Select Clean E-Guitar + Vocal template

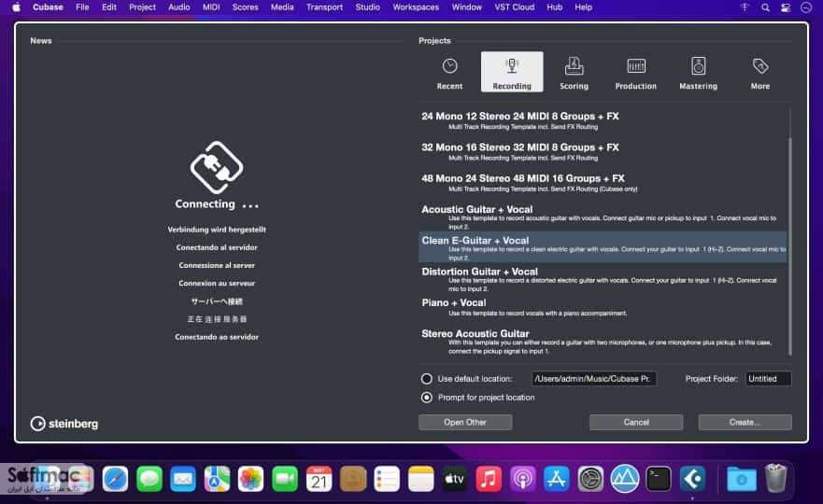coord(603,247)
